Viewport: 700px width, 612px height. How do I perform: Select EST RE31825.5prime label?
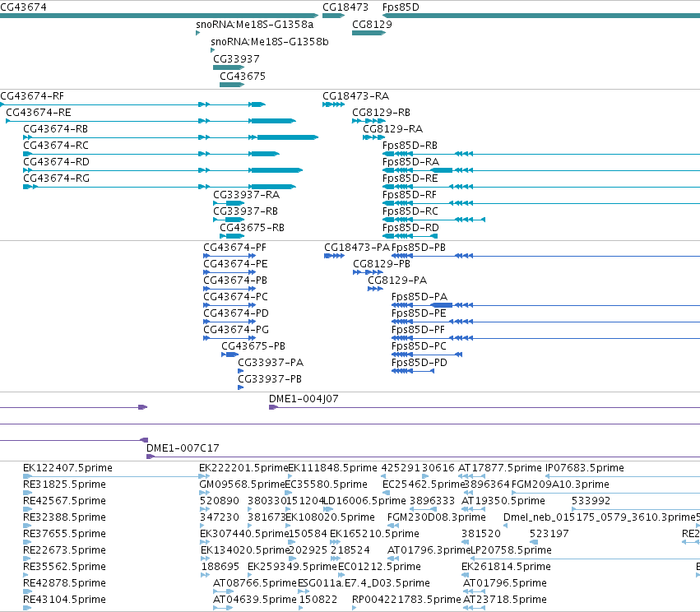point(64,484)
